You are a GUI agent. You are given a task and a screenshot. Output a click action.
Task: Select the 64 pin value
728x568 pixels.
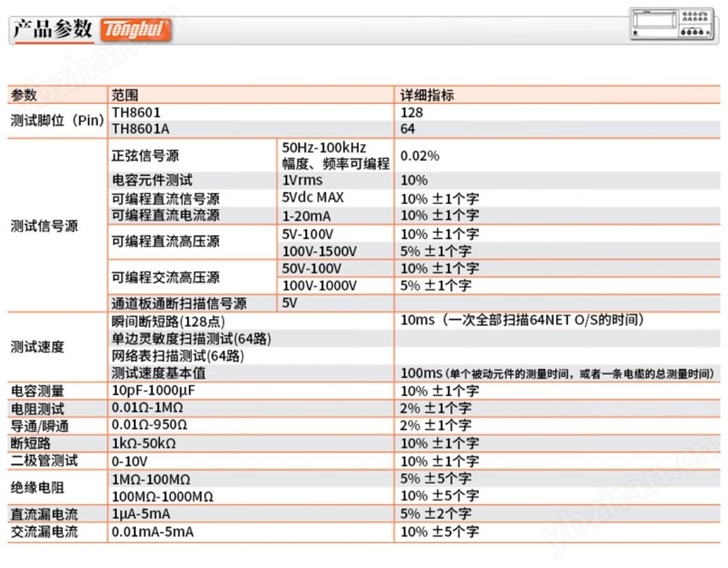pos(408,128)
